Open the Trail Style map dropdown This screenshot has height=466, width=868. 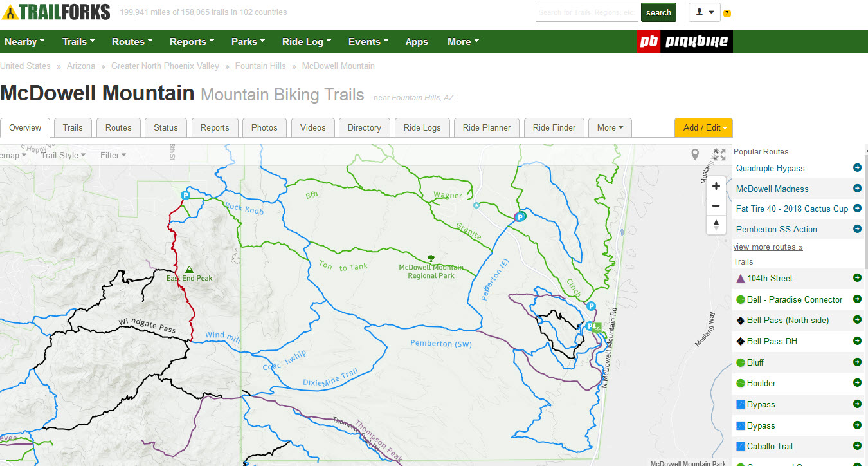tap(63, 155)
